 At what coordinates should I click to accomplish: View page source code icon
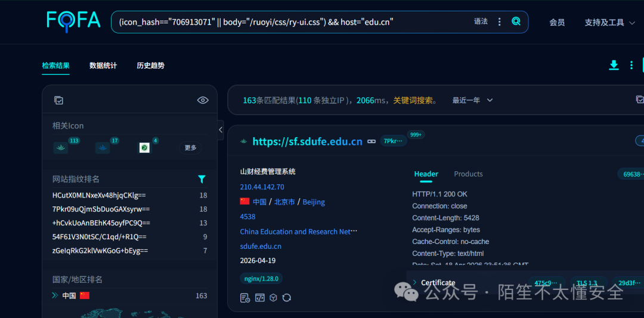point(259,298)
